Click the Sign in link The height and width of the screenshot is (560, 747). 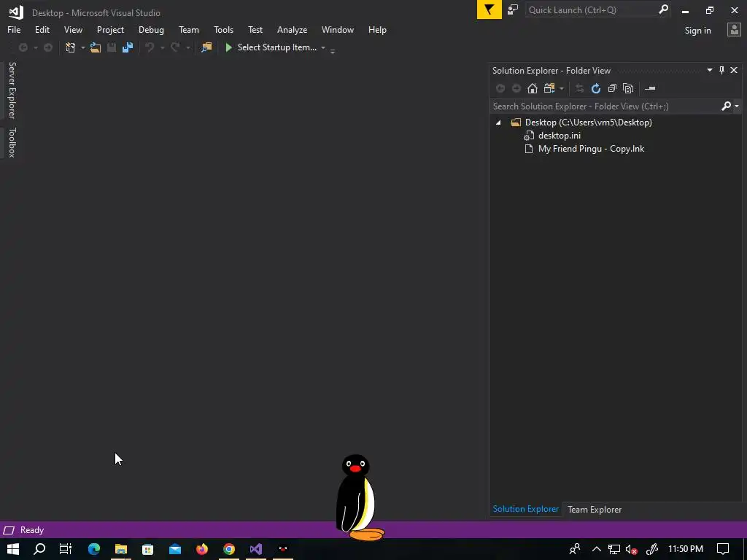(697, 31)
